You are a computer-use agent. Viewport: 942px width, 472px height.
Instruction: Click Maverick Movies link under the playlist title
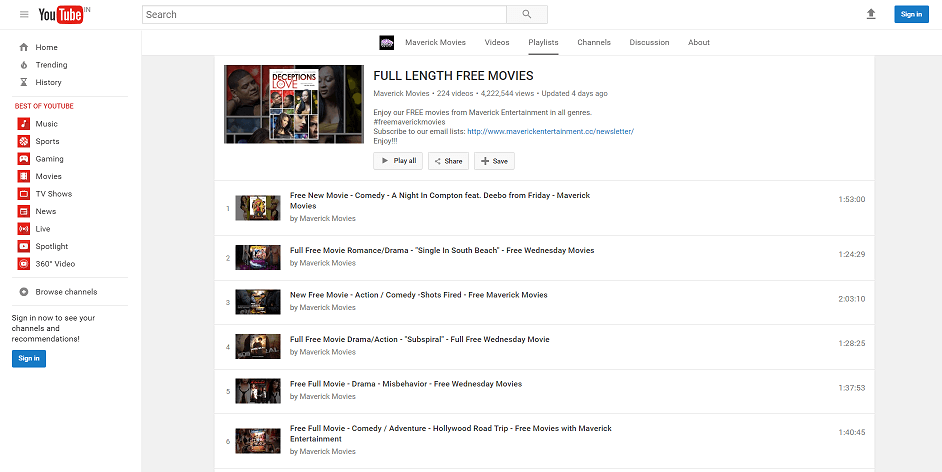pos(401,94)
